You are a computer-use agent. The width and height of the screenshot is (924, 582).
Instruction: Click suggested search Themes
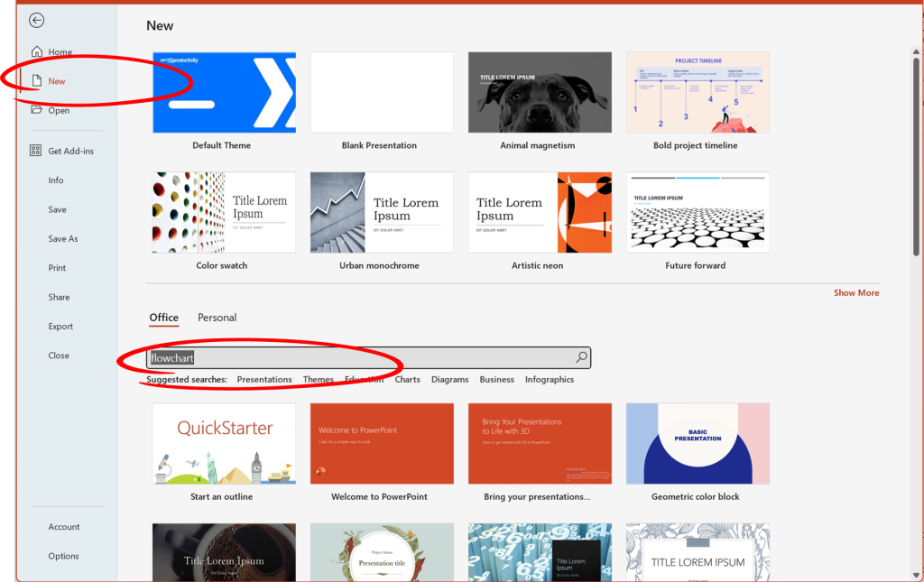(x=319, y=379)
